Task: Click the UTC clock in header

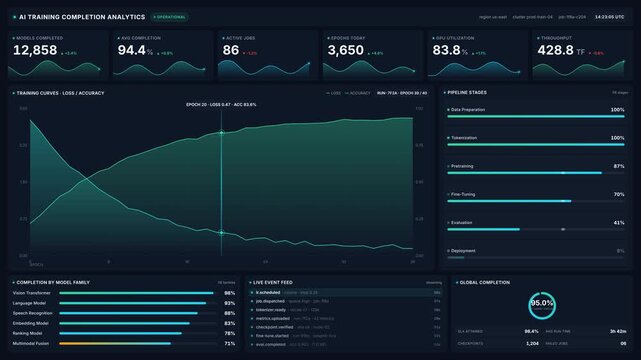Action: coord(610,17)
